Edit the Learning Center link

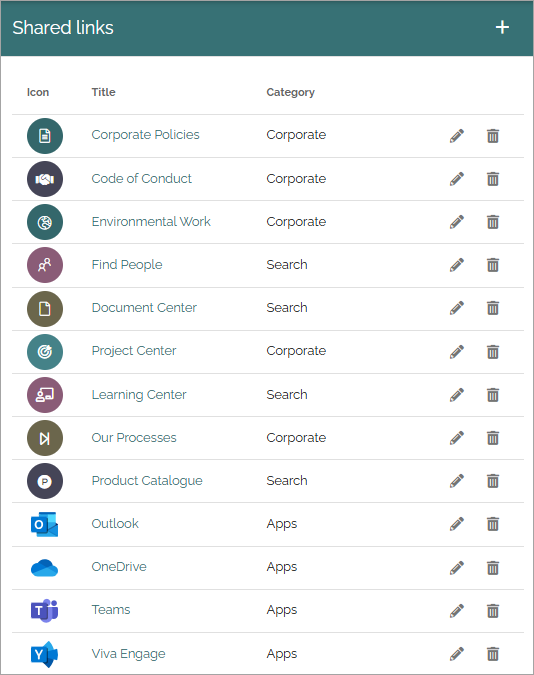click(457, 395)
